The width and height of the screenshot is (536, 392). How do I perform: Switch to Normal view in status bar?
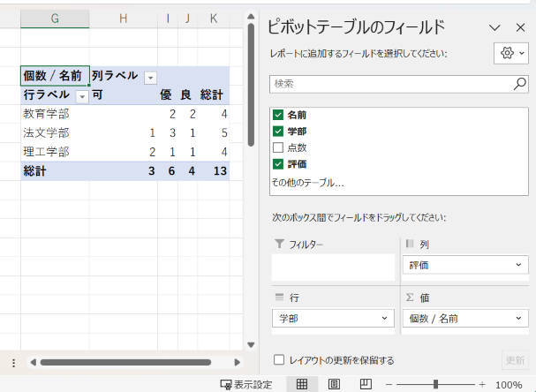(x=301, y=384)
